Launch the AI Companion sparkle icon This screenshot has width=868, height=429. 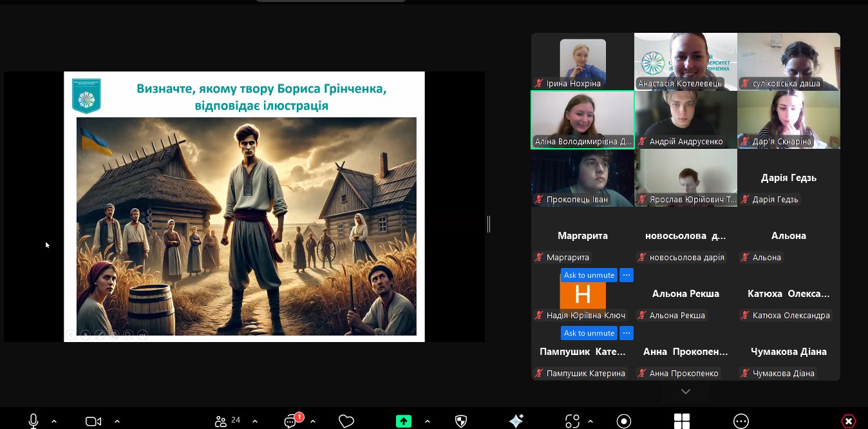(516, 421)
